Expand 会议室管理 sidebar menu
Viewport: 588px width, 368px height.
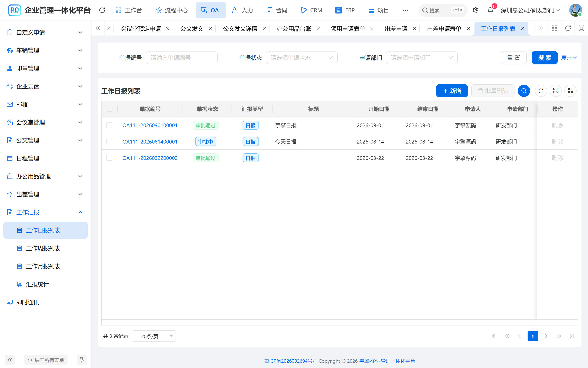coord(45,122)
